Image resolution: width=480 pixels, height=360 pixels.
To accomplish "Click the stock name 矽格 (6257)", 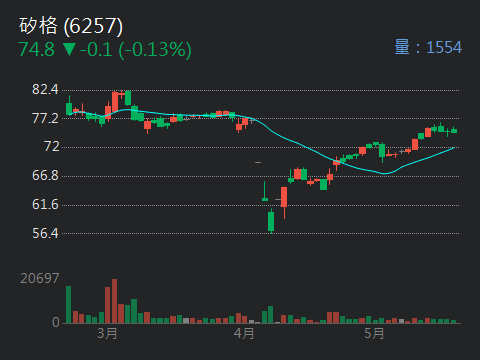I will coord(71,26).
